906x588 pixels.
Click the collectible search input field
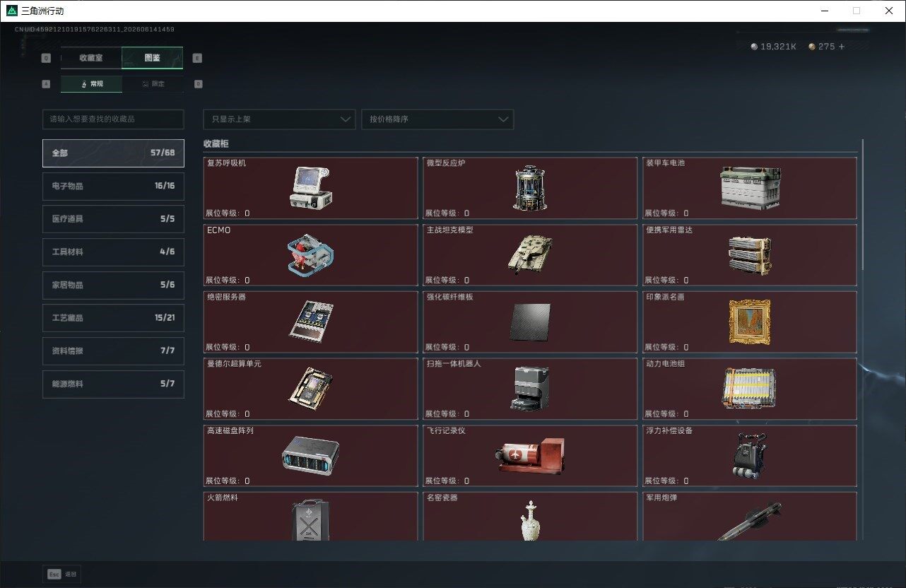pos(113,119)
